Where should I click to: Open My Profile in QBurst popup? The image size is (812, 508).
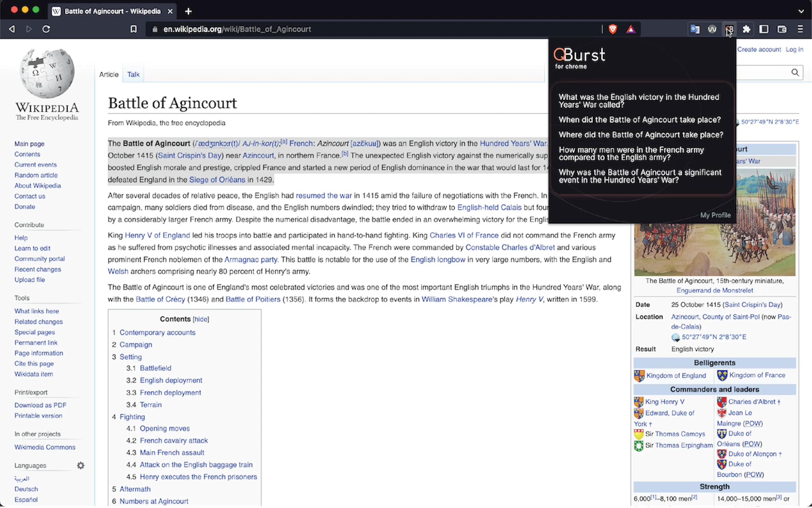point(715,215)
